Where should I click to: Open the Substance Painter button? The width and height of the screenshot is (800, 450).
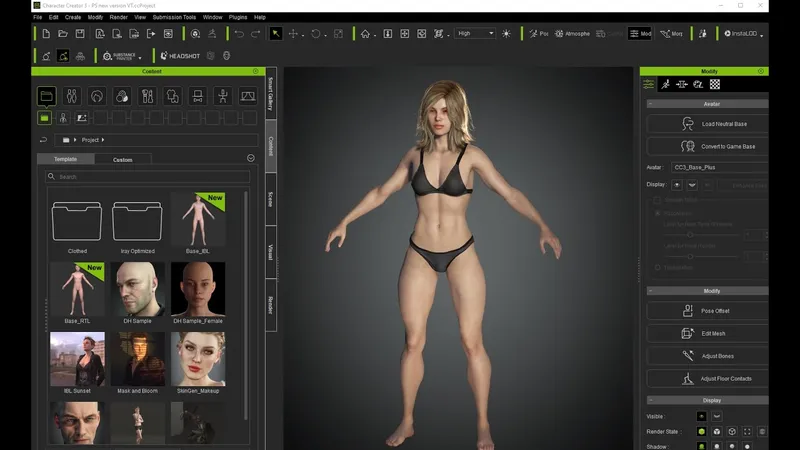coord(119,56)
